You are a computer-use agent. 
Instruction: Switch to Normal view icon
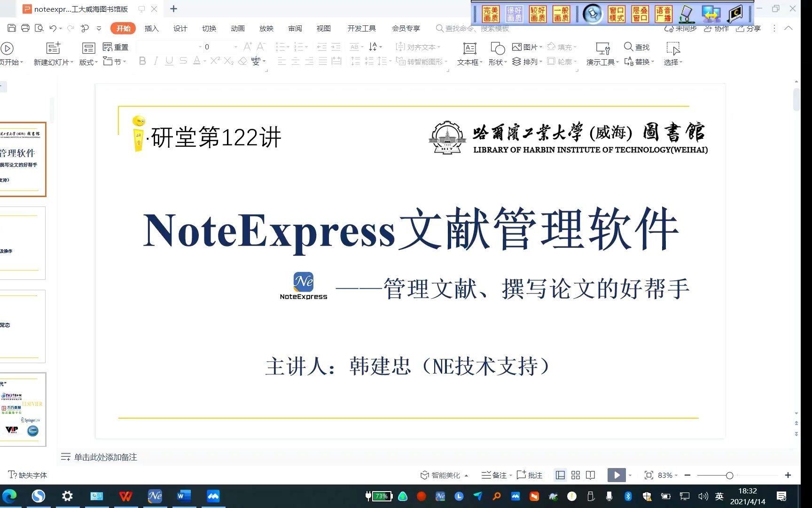pyautogui.click(x=560, y=475)
